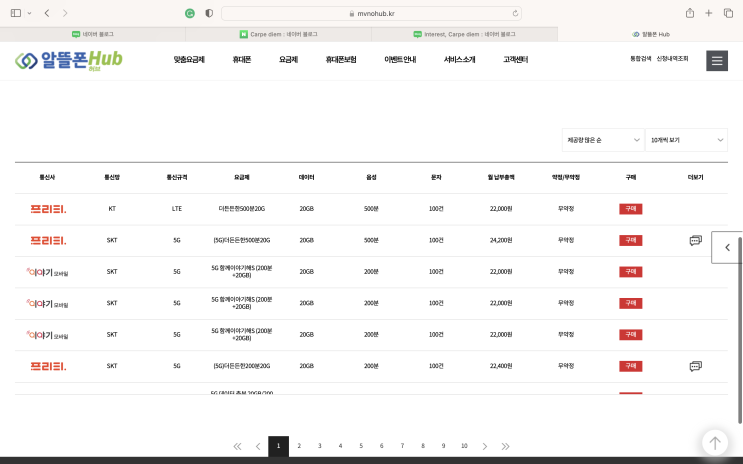Click the 통신사 column header
Image resolution: width=743 pixels, height=464 pixels.
coord(47,177)
